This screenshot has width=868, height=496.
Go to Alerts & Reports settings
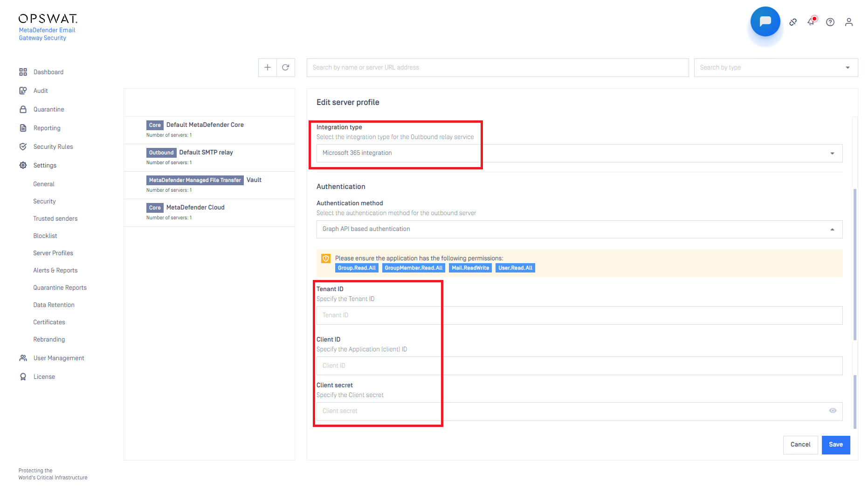55,270
